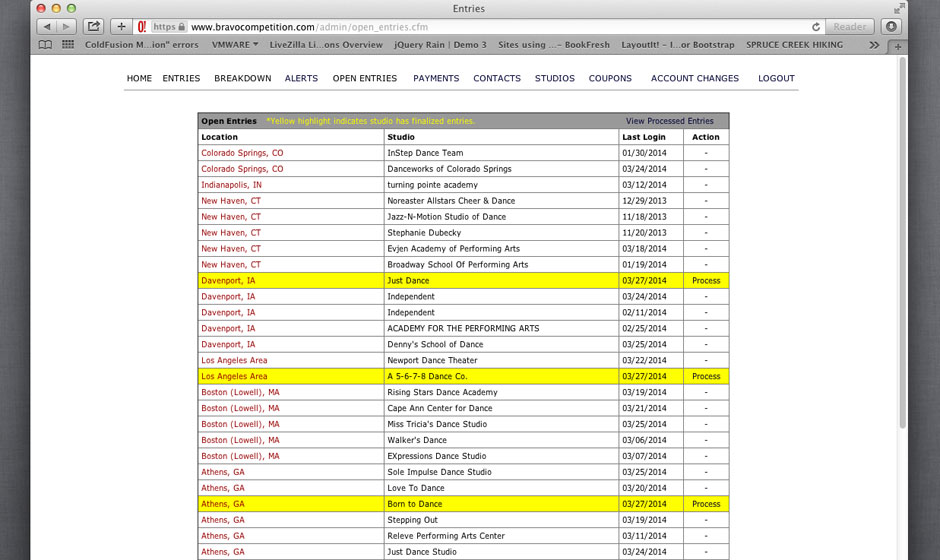Image resolution: width=940 pixels, height=560 pixels.
Task: Click LOGOUT in the navigation
Action: coord(776,79)
